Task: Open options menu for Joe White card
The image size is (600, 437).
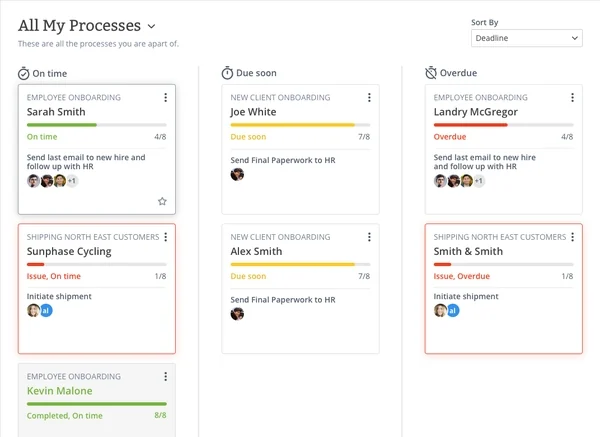Action: tap(369, 98)
